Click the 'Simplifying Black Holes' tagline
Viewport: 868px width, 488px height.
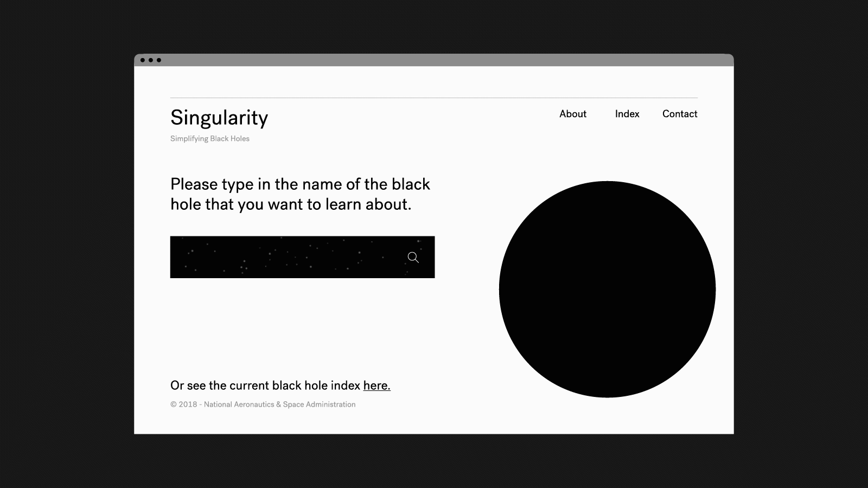coord(210,139)
